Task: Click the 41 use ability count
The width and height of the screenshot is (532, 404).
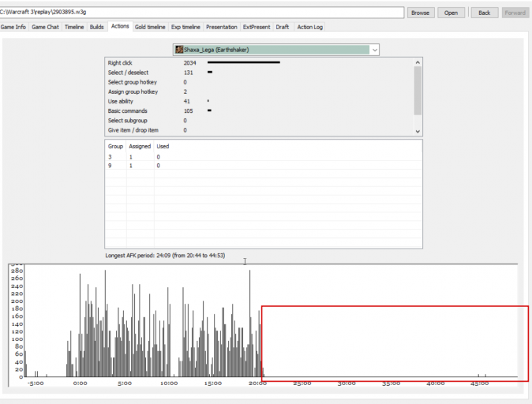Action: click(186, 101)
